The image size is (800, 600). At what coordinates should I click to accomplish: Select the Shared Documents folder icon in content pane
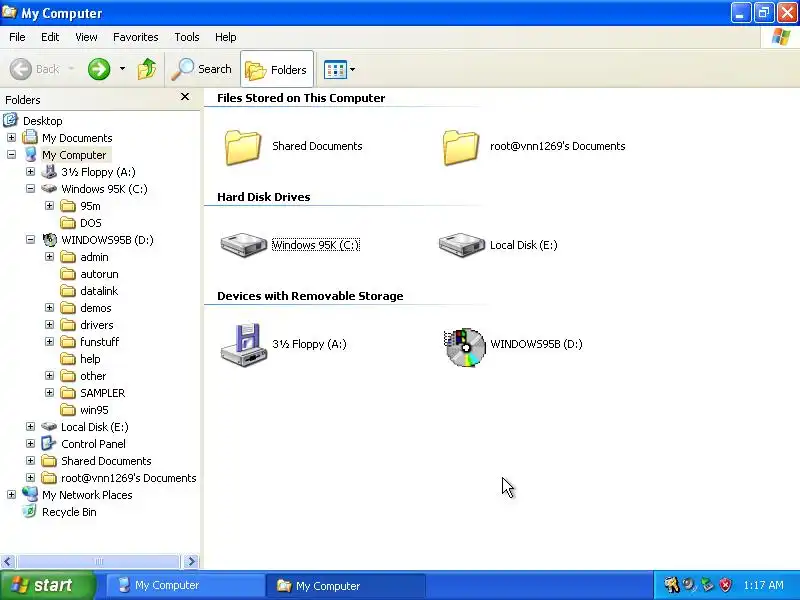click(x=242, y=147)
